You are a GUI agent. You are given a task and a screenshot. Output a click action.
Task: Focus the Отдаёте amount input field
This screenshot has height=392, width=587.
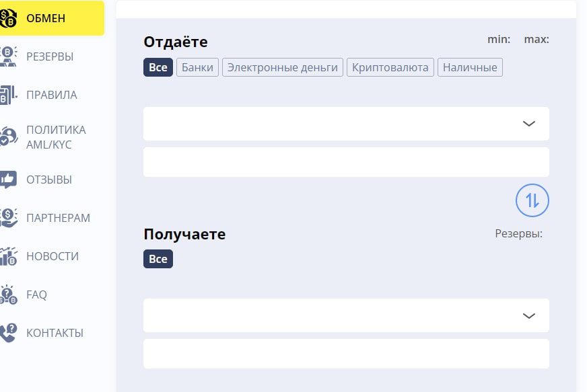pos(346,162)
